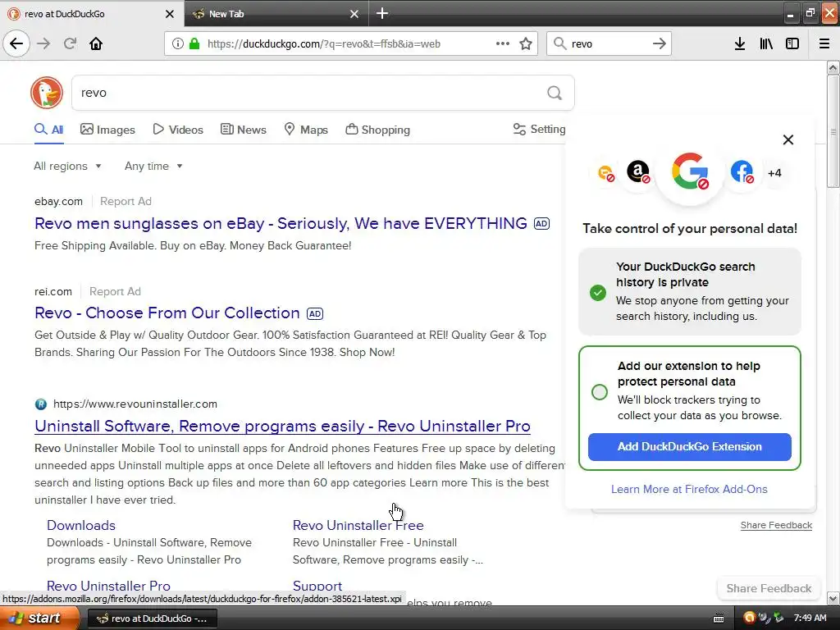The width and height of the screenshot is (840, 630).
Task: Click the Firefox search box with revo
Action: 609,44
